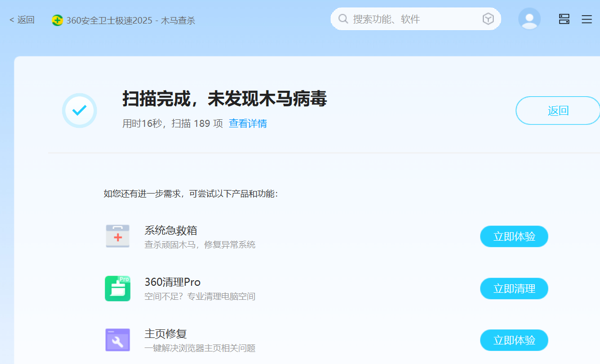
Task: Select the 360清理Pro title text
Action: (173, 282)
